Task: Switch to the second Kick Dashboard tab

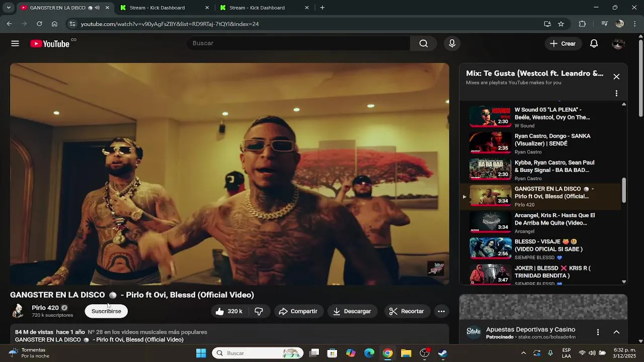Action: click(265, 8)
